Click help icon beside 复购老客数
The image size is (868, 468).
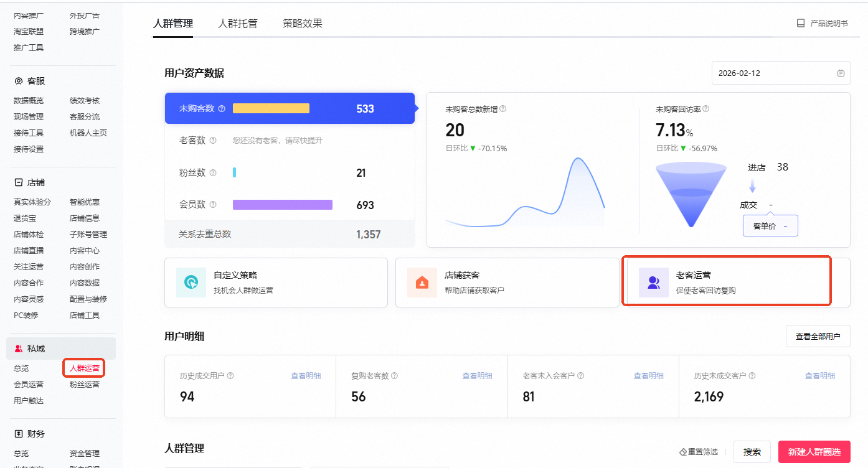click(x=394, y=376)
